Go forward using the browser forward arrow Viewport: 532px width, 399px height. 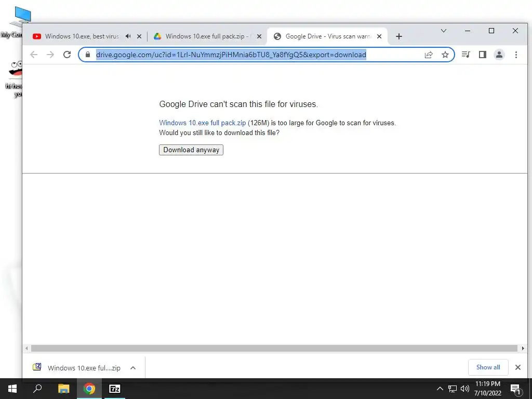[50, 55]
